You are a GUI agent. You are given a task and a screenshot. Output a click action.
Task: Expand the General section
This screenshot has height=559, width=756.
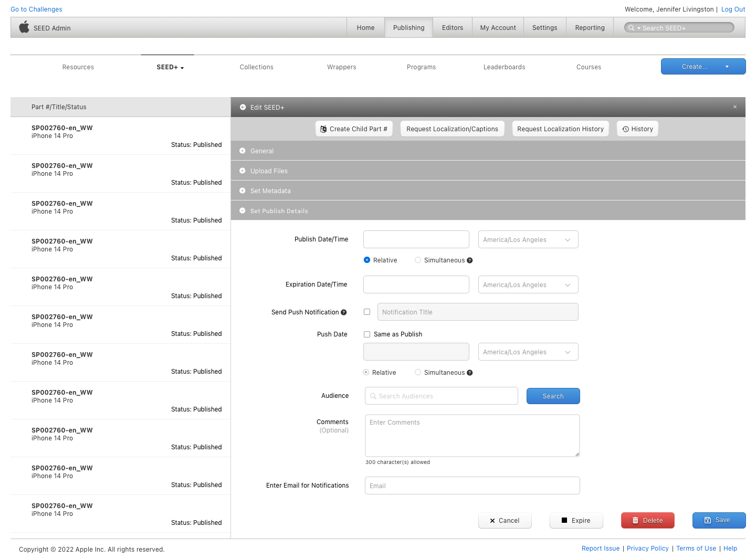[262, 151]
